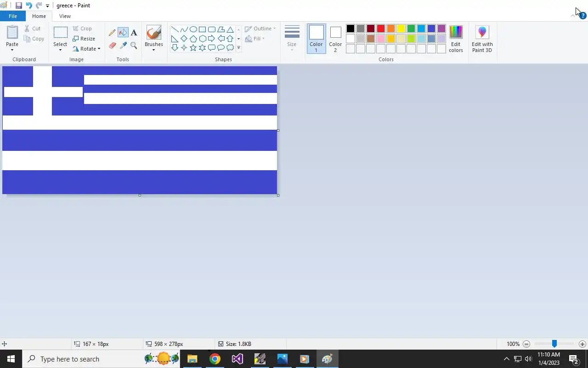Choose the Triangle shape

coord(230,29)
